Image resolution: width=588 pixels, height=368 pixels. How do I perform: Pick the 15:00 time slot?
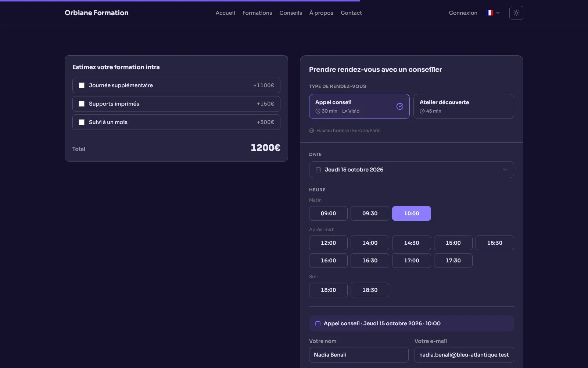[453, 243]
